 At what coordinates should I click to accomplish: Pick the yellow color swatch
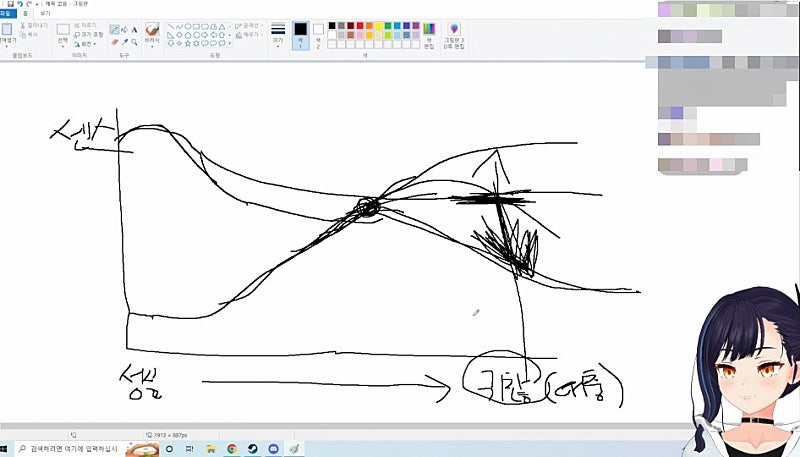point(379,26)
